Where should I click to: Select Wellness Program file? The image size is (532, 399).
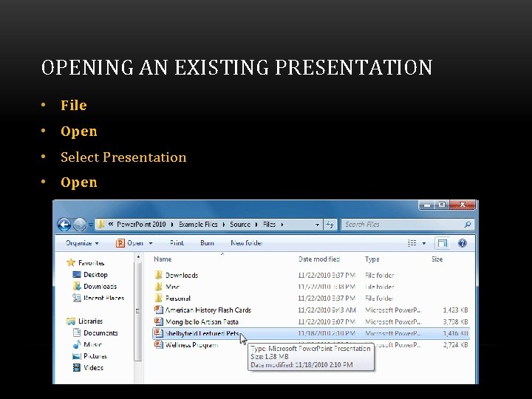(x=191, y=345)
